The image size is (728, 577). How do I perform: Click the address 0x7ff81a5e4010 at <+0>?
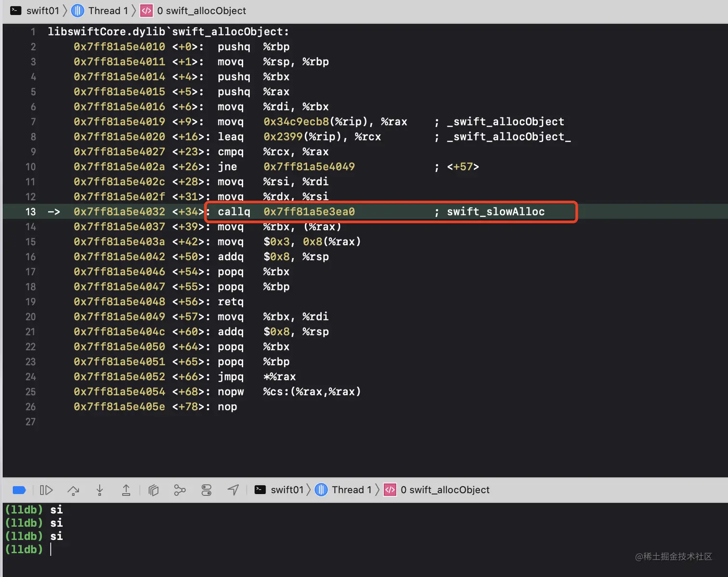119,47
